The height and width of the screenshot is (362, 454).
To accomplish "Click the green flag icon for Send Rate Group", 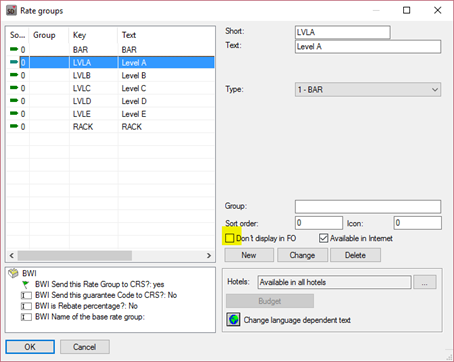I will coord(26,284).
